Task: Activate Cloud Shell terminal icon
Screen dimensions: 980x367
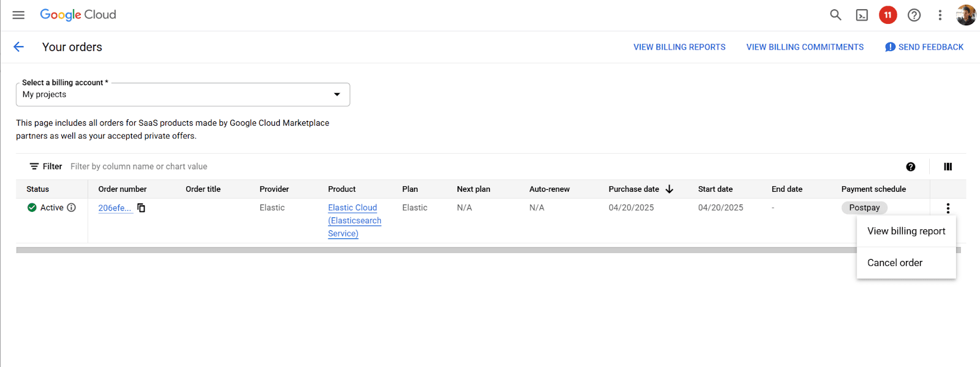Action: click(862, 15)
